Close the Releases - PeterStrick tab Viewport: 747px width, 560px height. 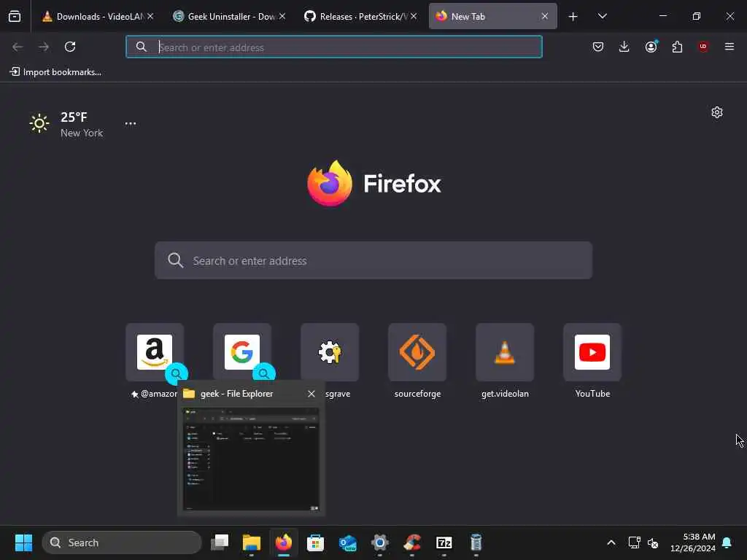(414, 16)
